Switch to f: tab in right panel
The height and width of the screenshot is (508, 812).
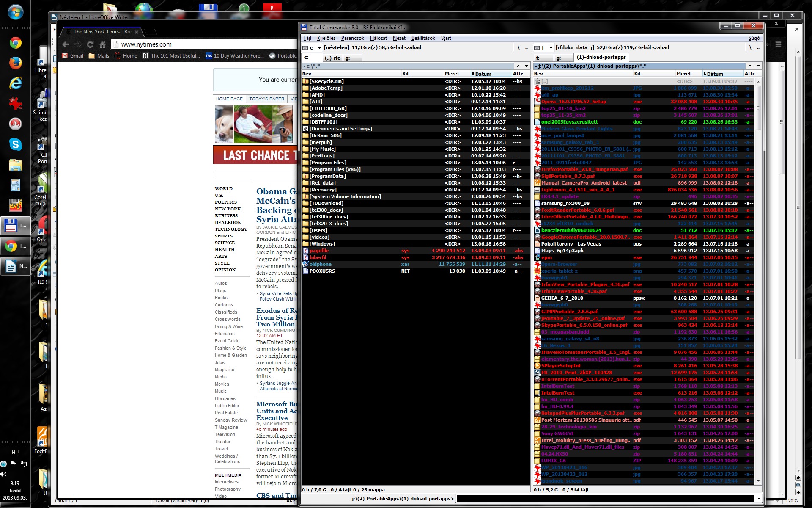pos(543,58)
